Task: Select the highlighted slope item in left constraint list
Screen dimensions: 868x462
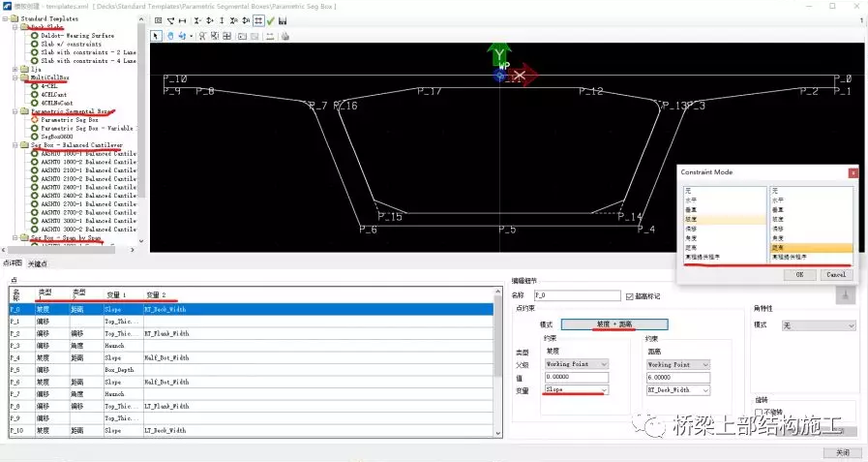Action: click(x=725, y=220)
